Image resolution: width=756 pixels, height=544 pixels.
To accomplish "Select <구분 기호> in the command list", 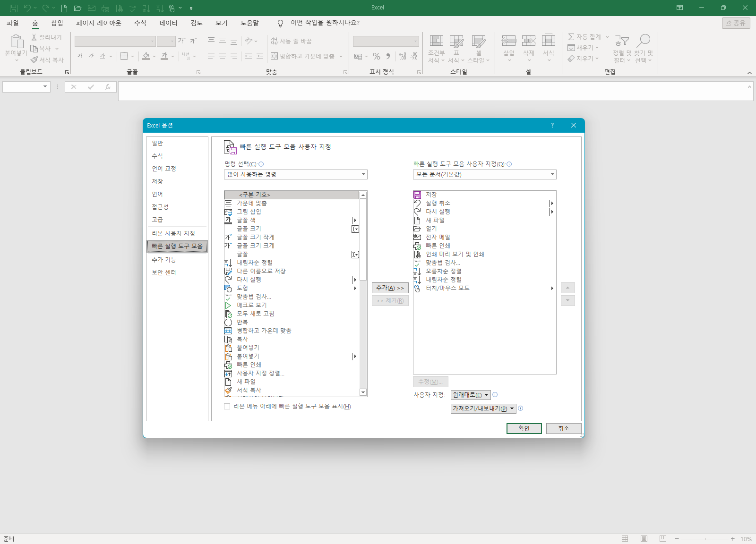I will (x=292, y=195).
